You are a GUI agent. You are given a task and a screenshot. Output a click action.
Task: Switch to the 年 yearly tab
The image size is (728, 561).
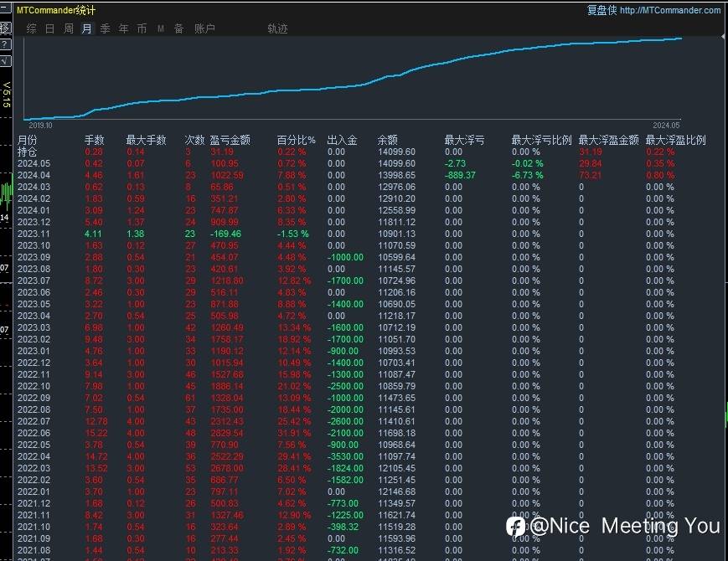pyautogui.click(x=123, y=28)
